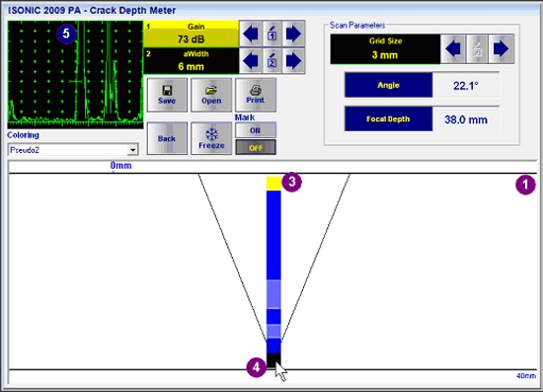Turn Mark ON
Image resolution: width=543 pixels, height=392 pixels.
pyautogui.click(x=256, y=130)
